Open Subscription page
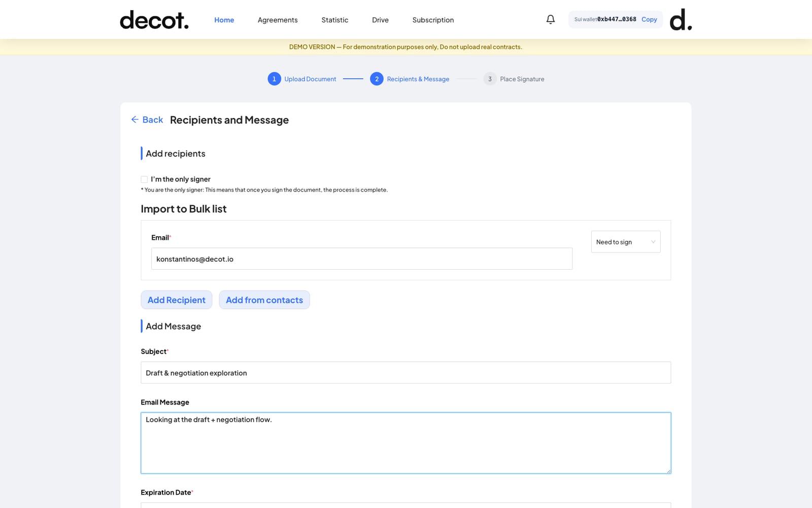 point(433,20)
